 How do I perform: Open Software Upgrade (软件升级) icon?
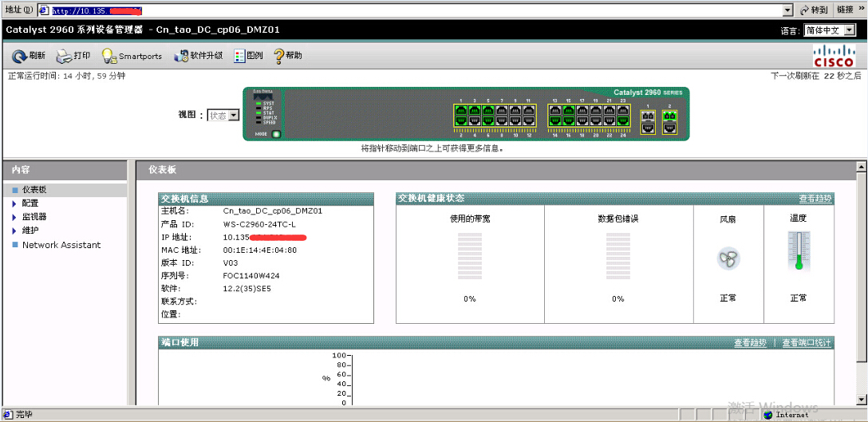click(x=181, y=56)
